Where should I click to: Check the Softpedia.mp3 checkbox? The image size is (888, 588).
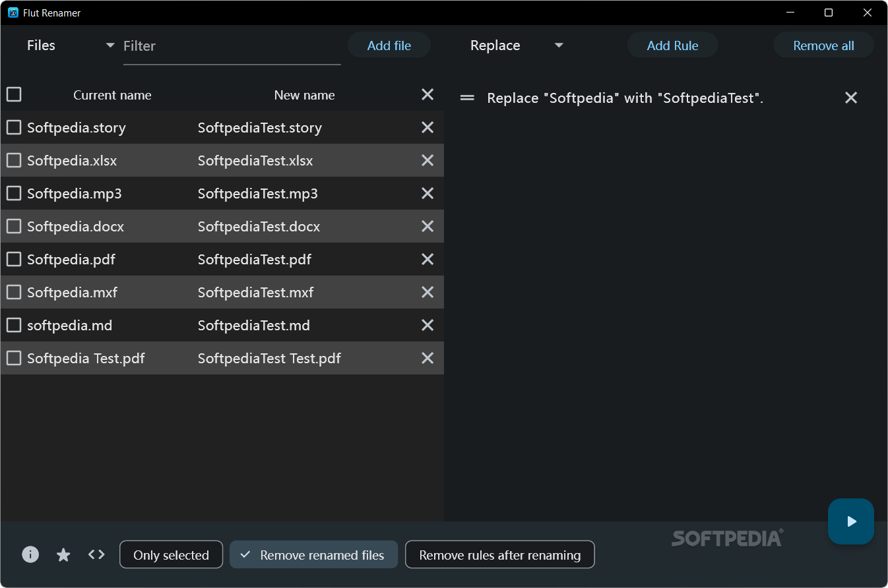[x=14, y=193]
